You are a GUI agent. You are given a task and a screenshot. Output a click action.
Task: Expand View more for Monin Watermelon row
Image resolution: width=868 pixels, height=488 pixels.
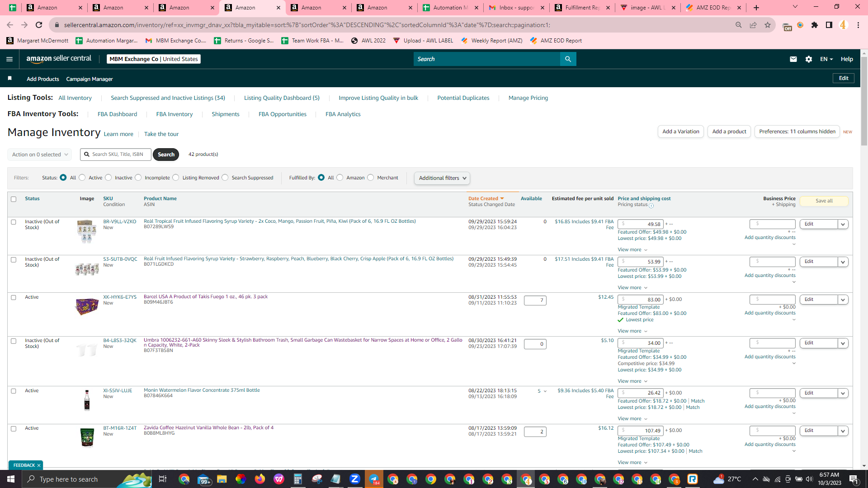[x=632, y=419]
